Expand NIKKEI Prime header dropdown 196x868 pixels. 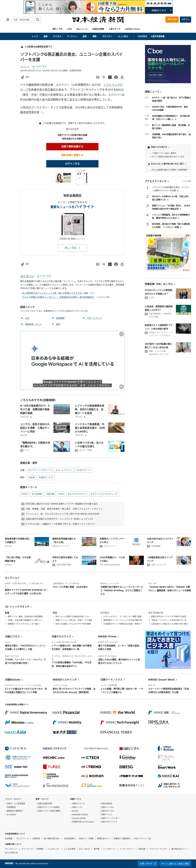pyautogui.click(x=134, y=29)
